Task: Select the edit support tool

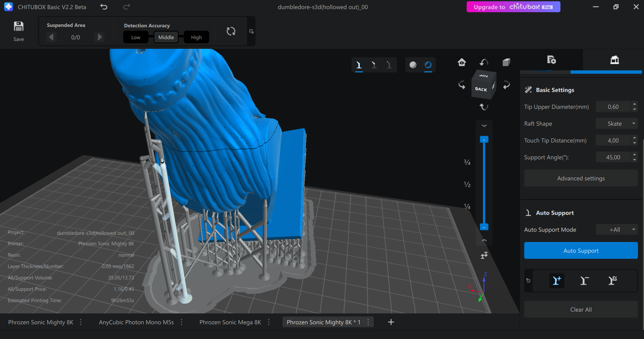Action: tap(612, 280)
